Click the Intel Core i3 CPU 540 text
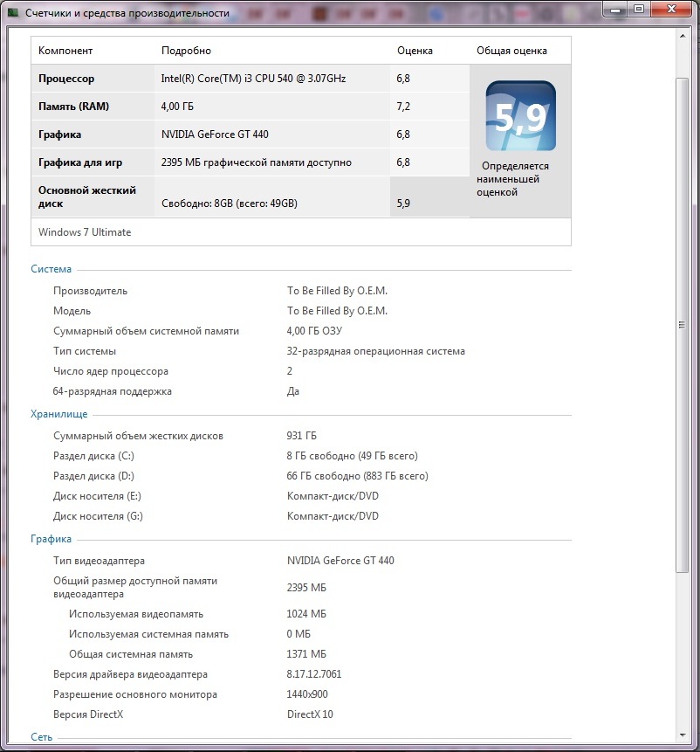 [253, 79]
